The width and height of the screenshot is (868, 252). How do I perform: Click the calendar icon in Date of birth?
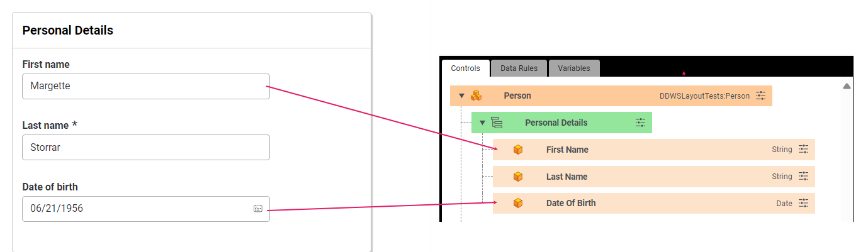(x=257, y=209)
